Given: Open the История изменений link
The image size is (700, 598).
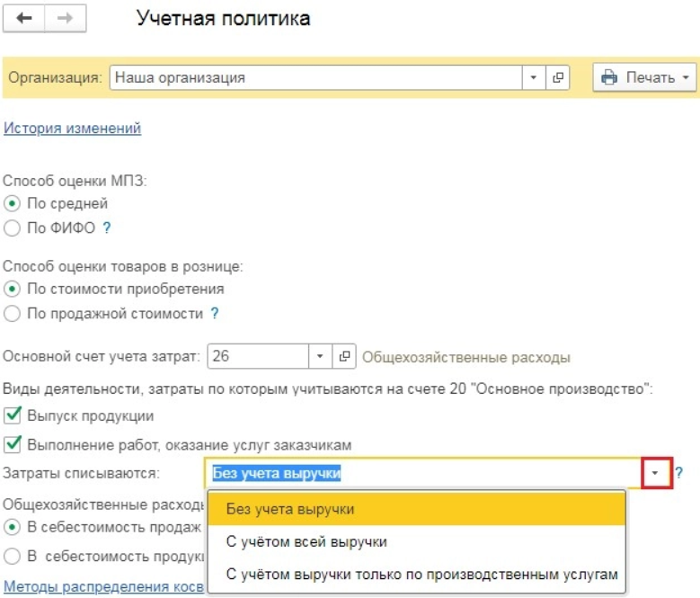Looking at the screenshot, I should point(73,129).
